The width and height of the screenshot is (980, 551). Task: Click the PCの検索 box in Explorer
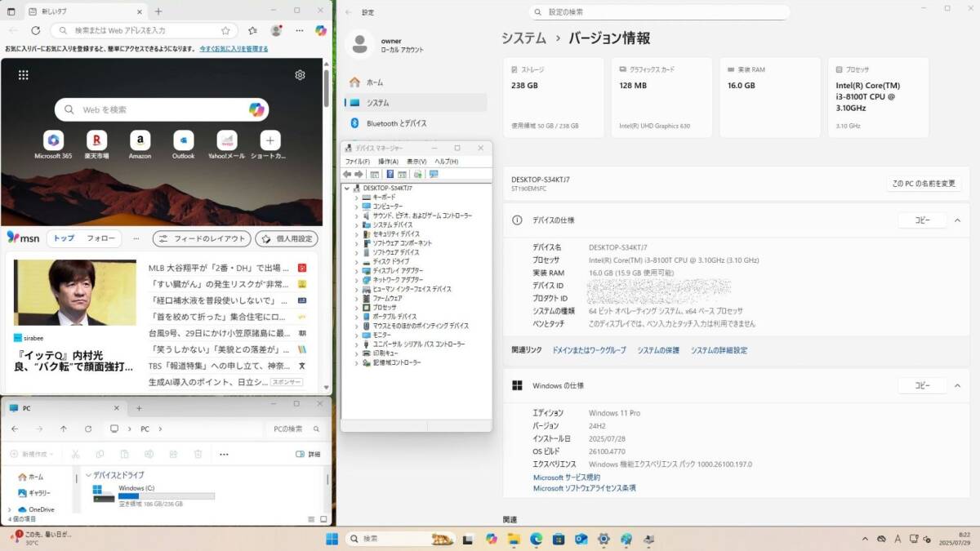pyautogui.click(x=297, y=429)
